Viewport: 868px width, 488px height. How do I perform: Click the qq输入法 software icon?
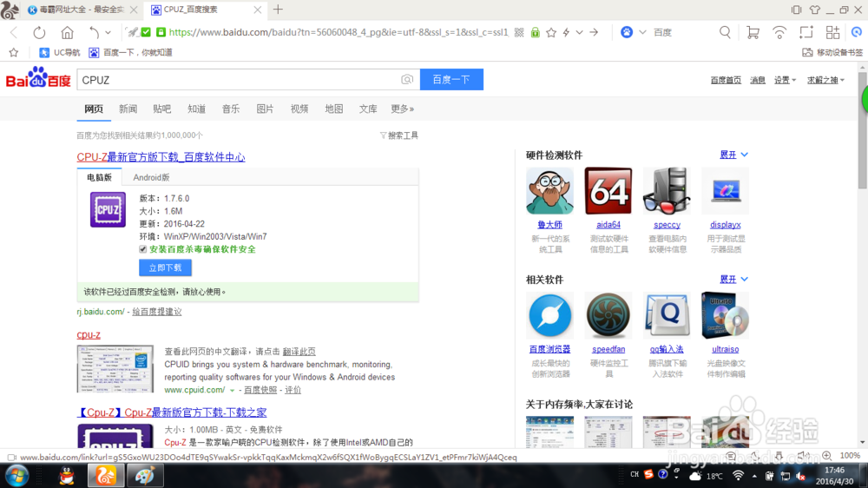pyautogui.click(x=667, y=316)
